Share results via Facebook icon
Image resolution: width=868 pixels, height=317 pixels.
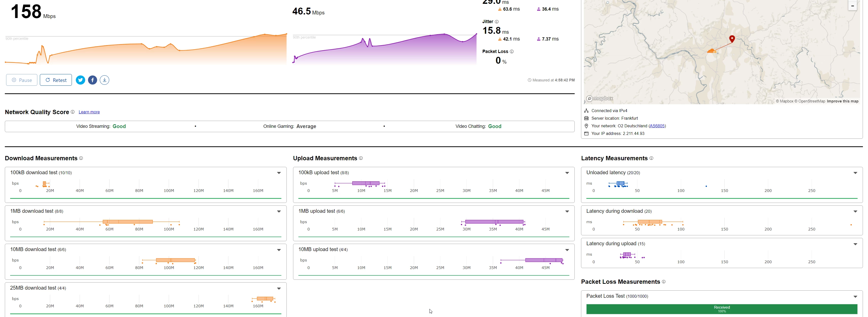pyautogui.click(x=92, y=80)
